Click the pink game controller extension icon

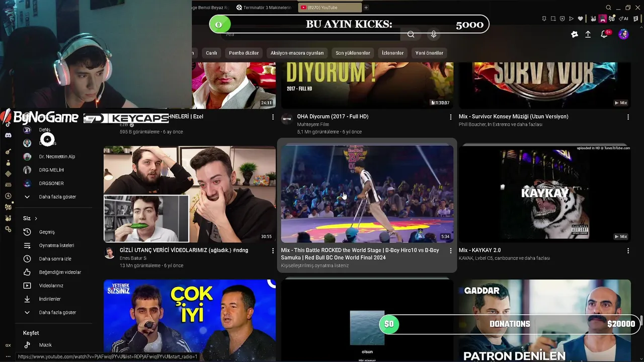[x=603, y=19]
